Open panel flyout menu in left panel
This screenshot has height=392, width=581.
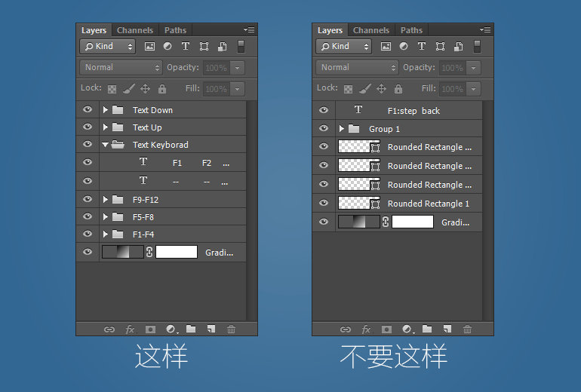click(249, 29)
